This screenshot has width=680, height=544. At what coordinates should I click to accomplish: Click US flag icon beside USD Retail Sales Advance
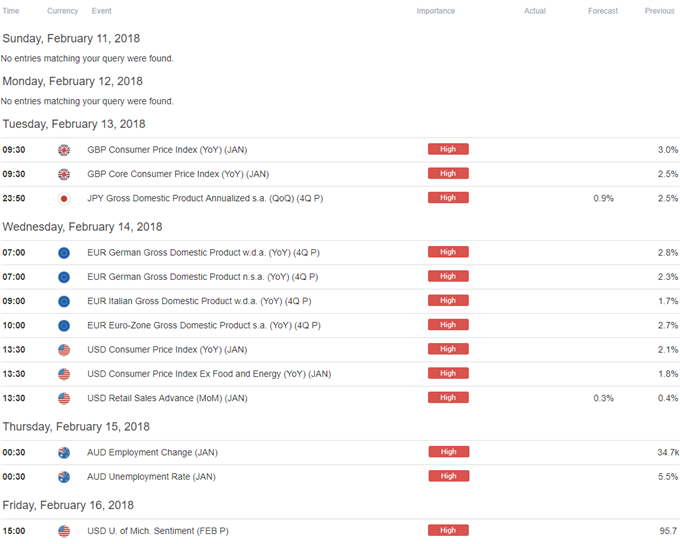tap(64, 398)
